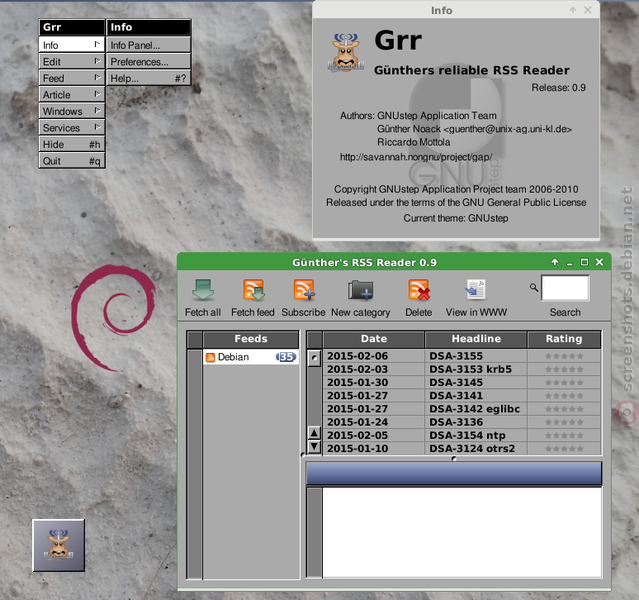639x600 pixels.
Task: Click the article list scroll-down arrow
Action: pos(314,447)
